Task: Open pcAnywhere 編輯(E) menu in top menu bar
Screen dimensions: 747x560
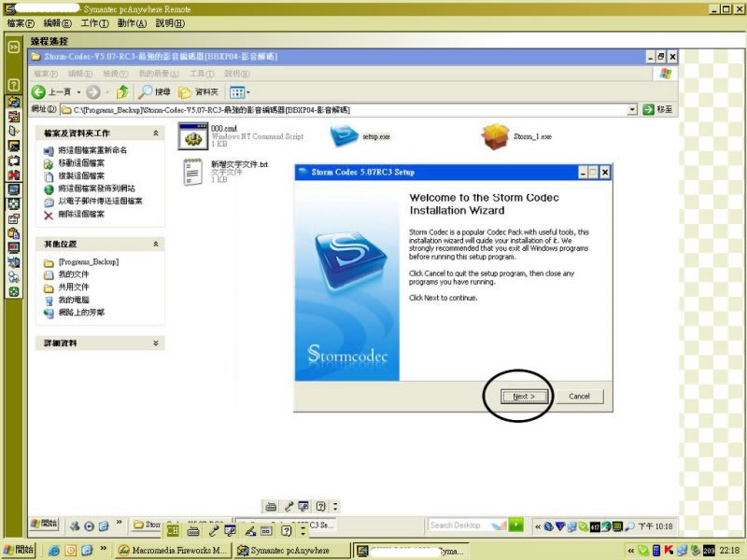Action: pyautogui.click(x=57, y=23)
